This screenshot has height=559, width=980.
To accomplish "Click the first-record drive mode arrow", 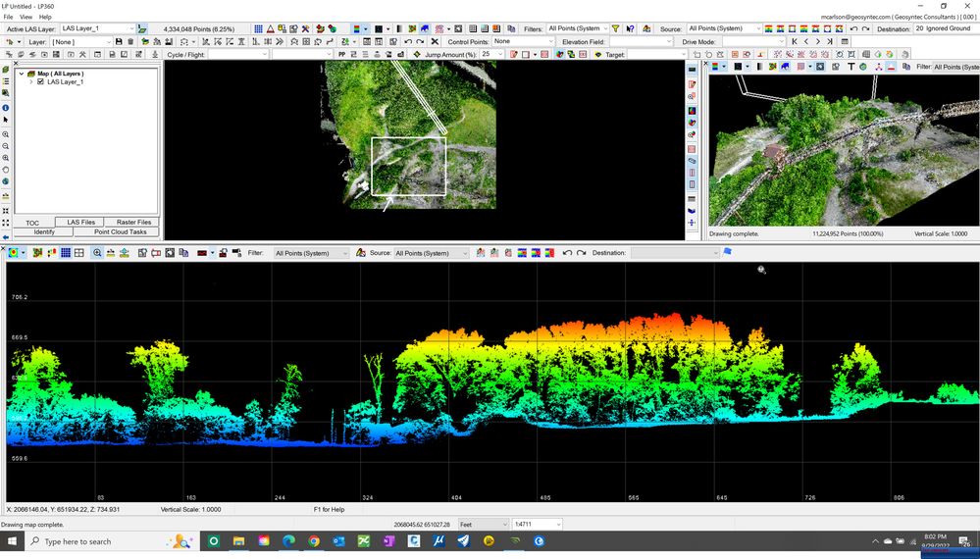I will (795, 42).
